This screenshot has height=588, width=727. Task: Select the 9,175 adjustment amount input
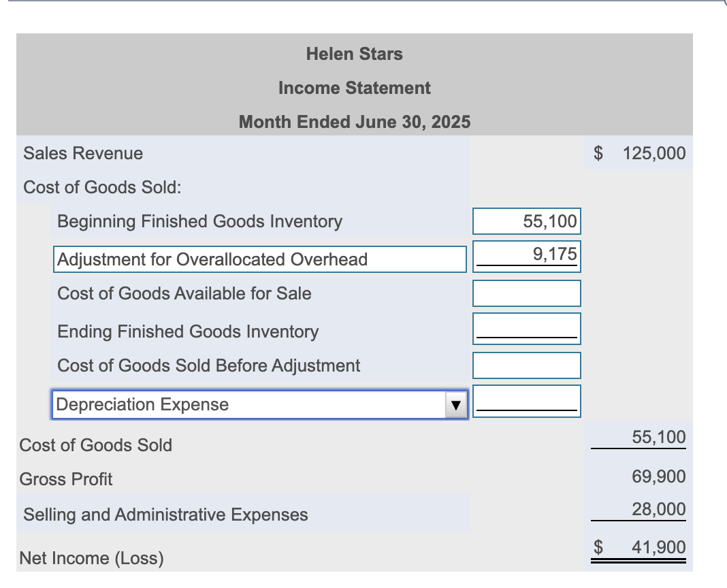pyautogui.click(x=526, y=256)
